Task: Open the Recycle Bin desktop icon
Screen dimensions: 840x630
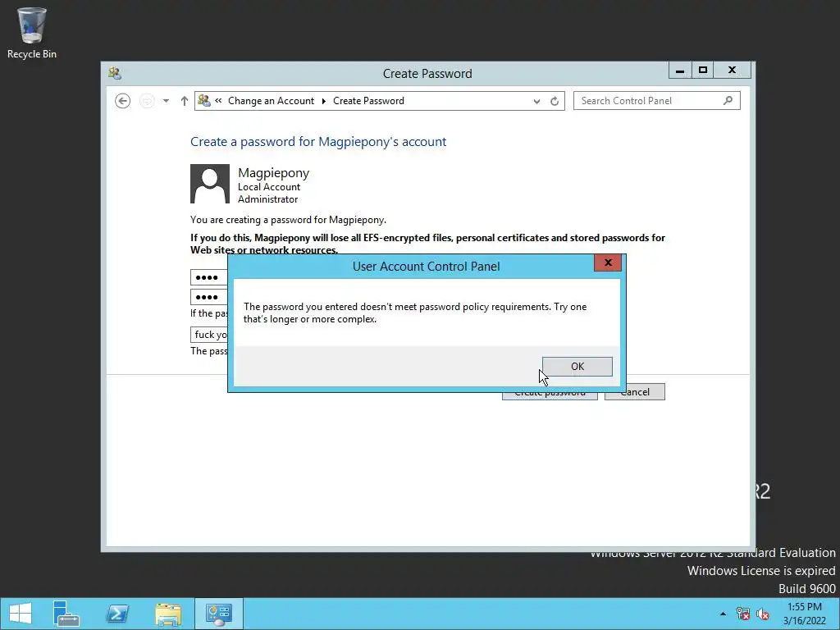Action: 32,33
